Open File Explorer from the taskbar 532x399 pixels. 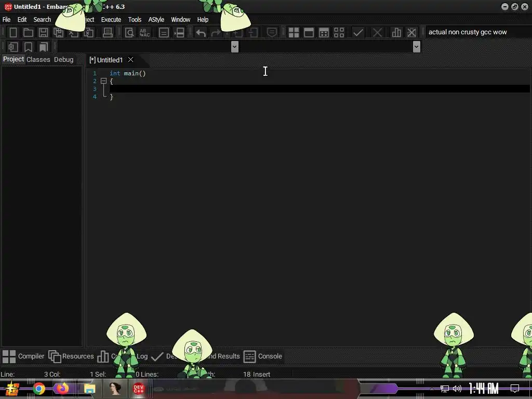tap(89, 389)
